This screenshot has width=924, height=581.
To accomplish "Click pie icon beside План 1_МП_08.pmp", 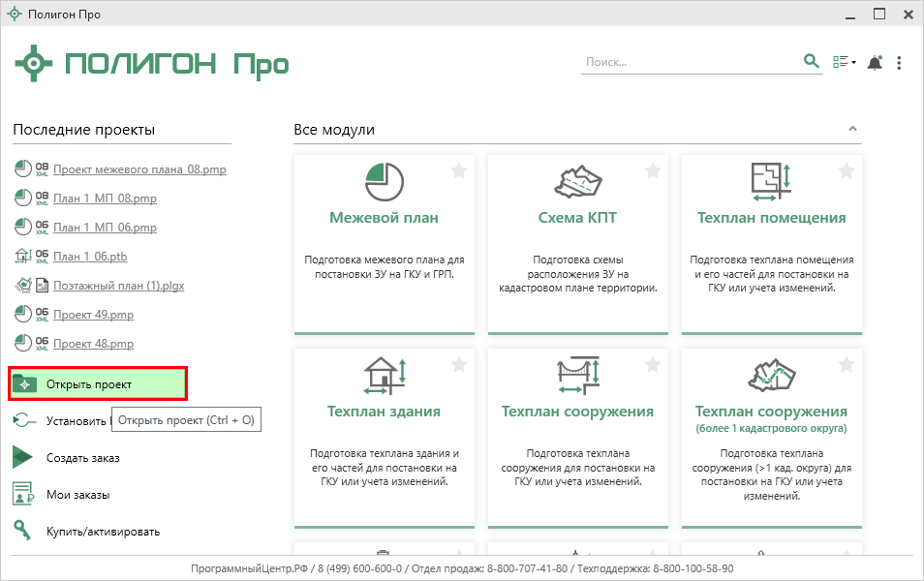I will coord(23,198).
